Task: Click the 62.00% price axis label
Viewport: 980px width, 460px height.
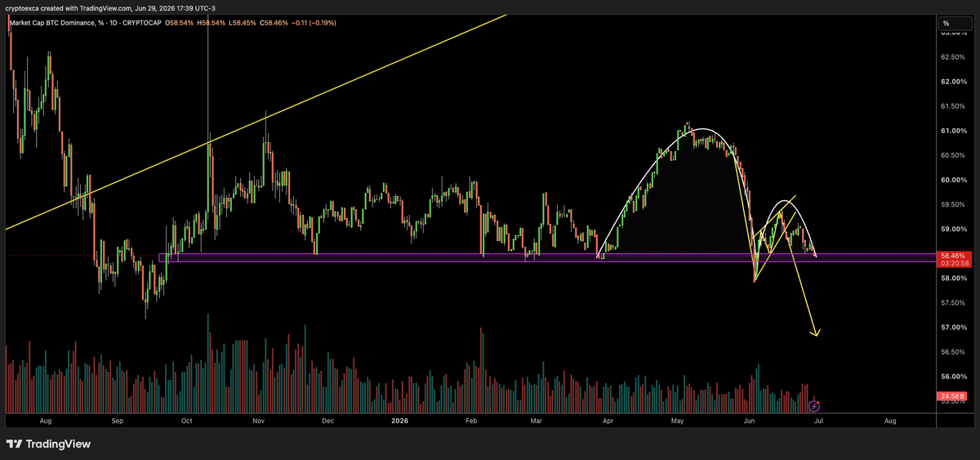Action: pos(953,82)
